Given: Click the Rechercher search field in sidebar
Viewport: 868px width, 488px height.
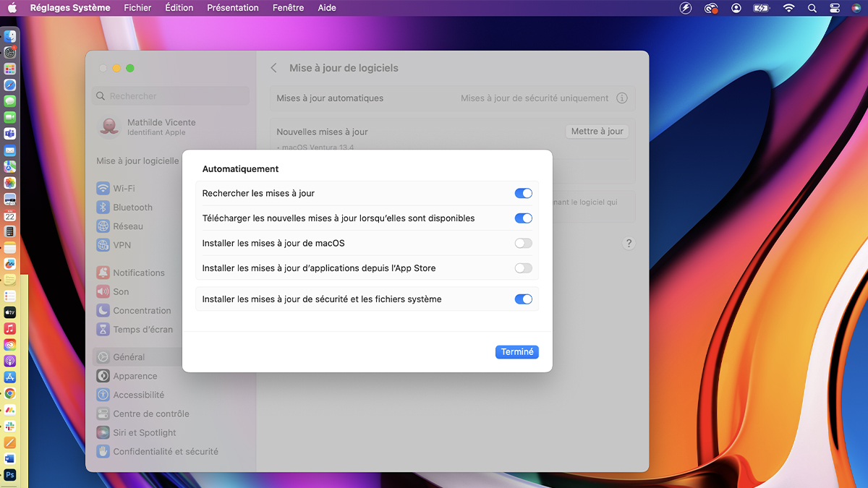Looking at the screenshot, I should pos(171,96).
